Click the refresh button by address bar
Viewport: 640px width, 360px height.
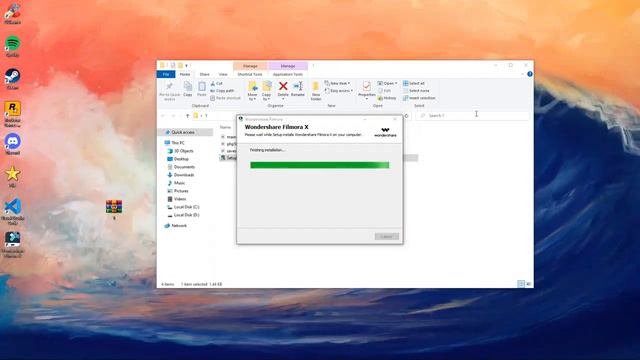click(x=406, y=116)
